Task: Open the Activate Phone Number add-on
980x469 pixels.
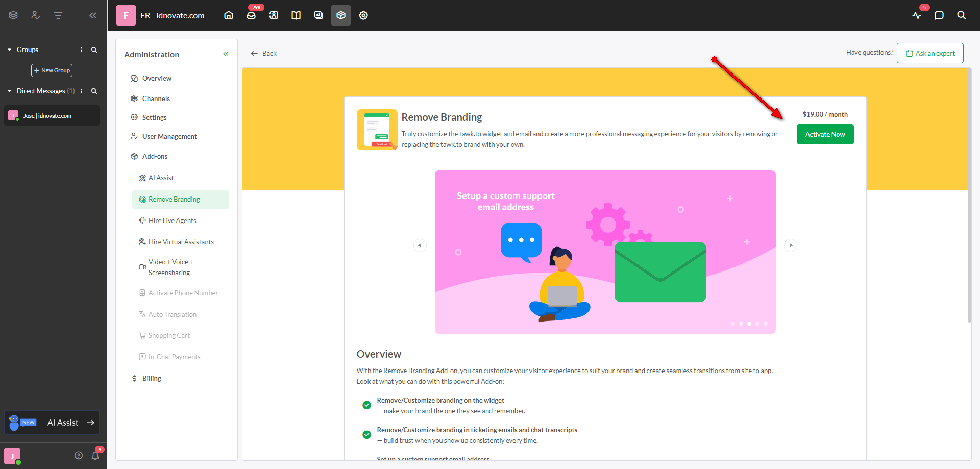Action: (x=181, y=293)
